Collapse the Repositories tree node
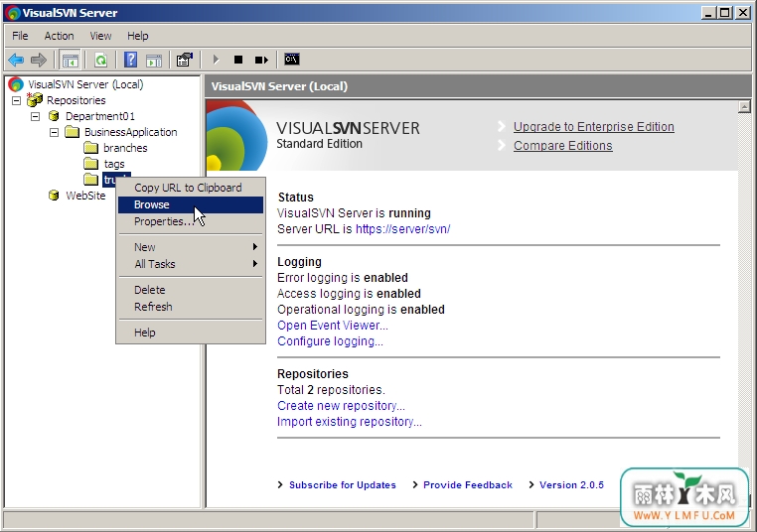Screen dimensions: 757x532 tap(17, 100)
